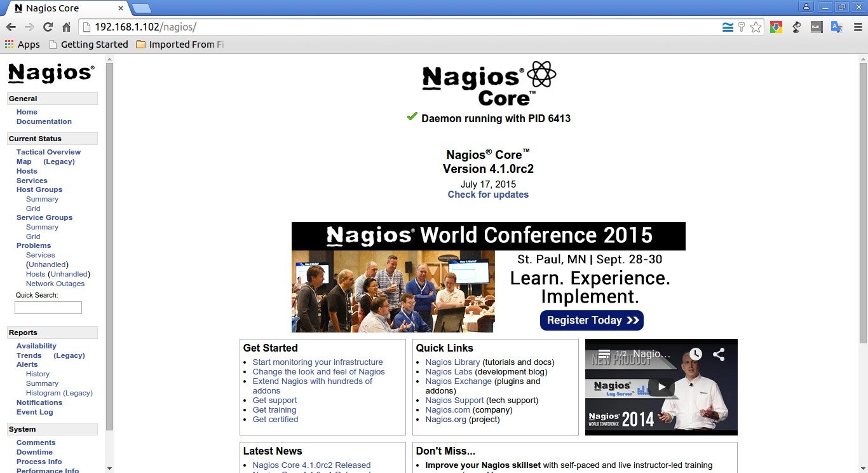Open the video playlist icon
868x473 pixels.
(604, 354)
